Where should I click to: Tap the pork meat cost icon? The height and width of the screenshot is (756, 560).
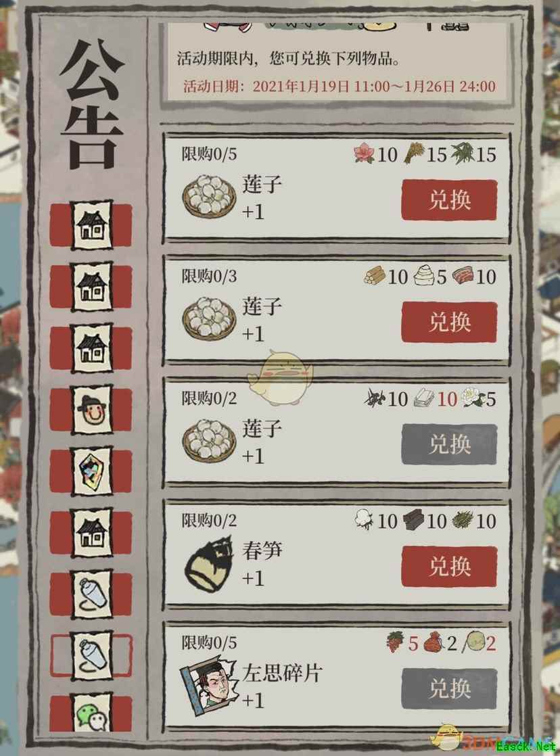click(463, 276)
